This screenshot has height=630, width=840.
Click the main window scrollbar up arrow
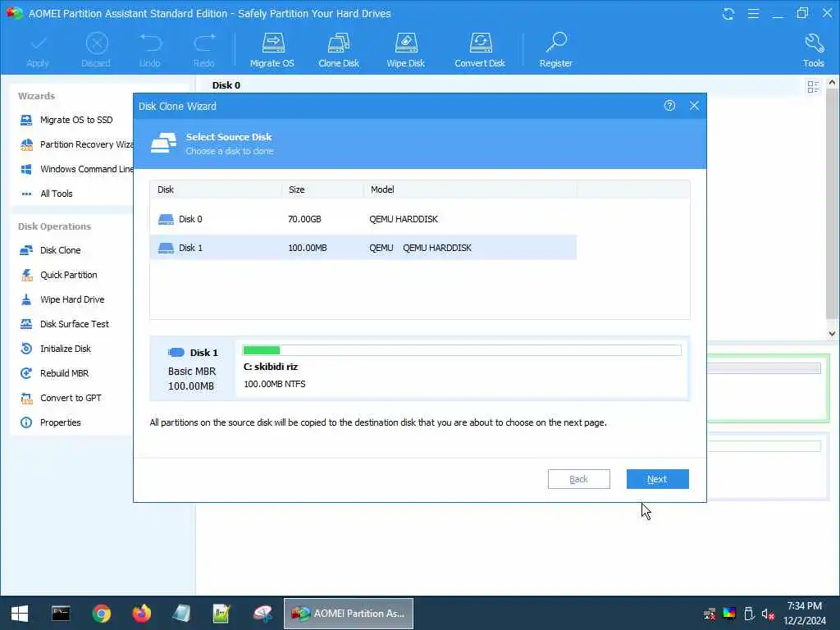[x=832, y=83]
